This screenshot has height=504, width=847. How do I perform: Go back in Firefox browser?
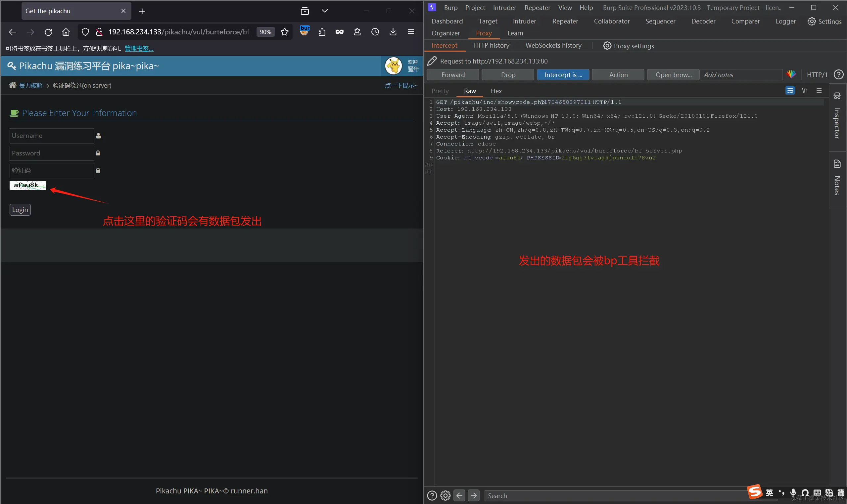[13, 32]
